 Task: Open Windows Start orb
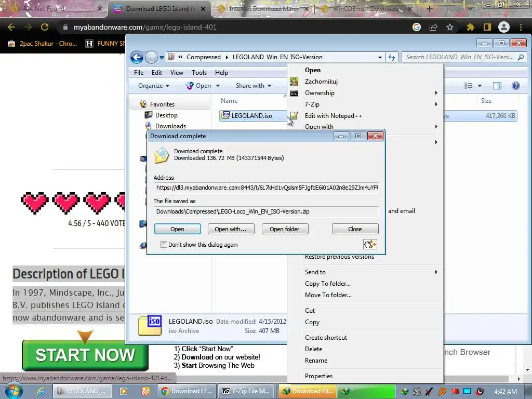(14, 391)
